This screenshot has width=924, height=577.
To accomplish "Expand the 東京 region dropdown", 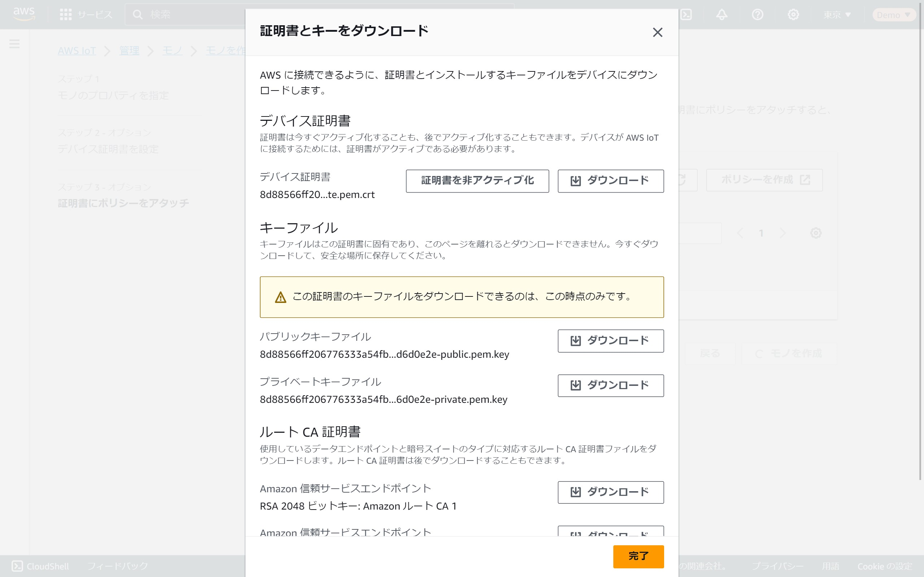I will click(837, 14).
